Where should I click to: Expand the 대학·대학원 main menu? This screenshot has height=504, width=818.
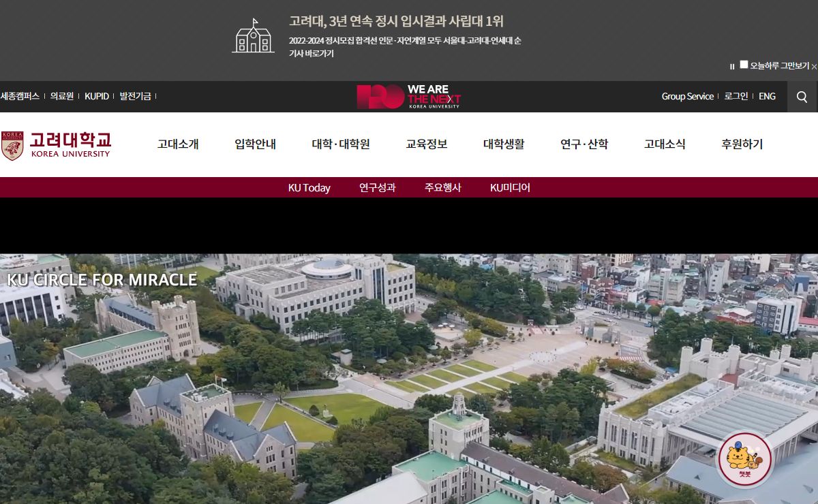341,144
